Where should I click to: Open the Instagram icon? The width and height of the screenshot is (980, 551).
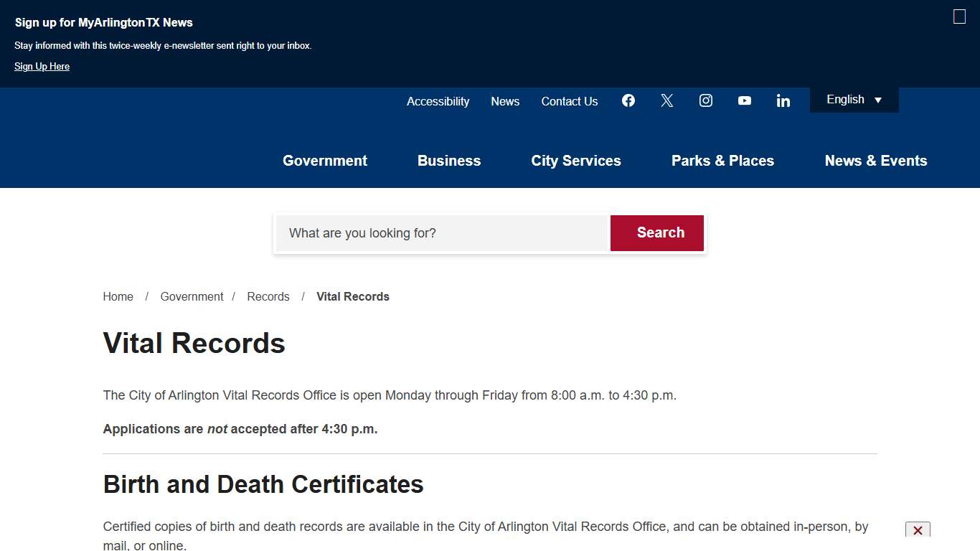(x=705, y=100)
